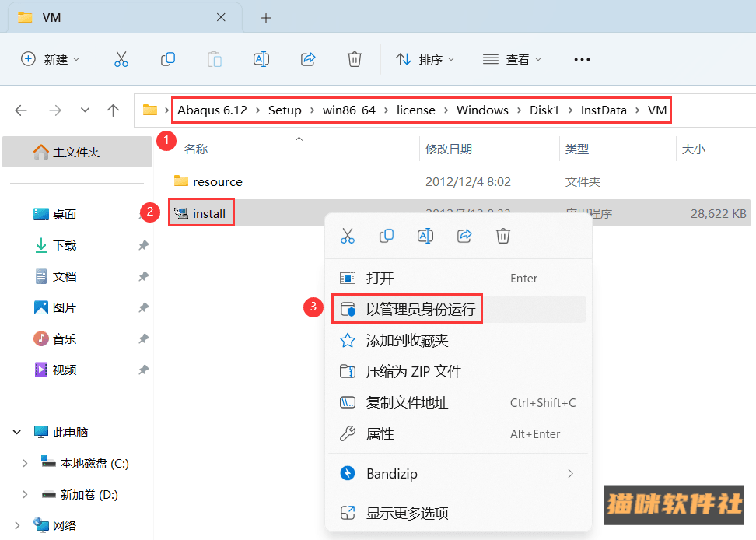Click VM in the address bar path
The image size is (756, 540).
point(657,110)
